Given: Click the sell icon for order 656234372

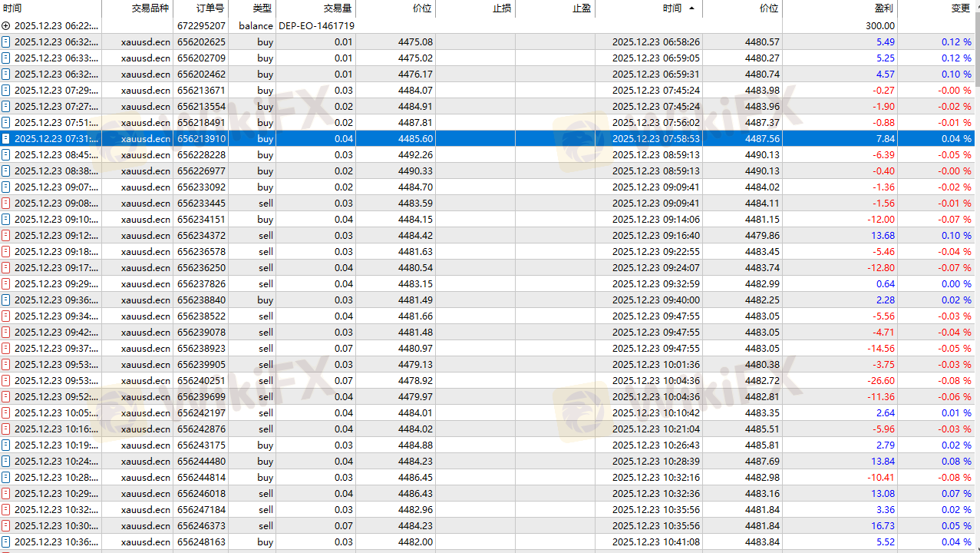Looking at the screenshot, I should tap(6, 235).
